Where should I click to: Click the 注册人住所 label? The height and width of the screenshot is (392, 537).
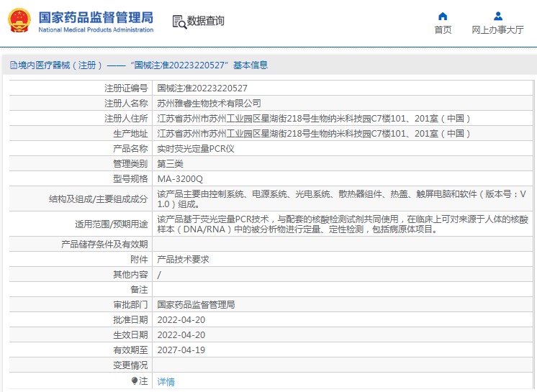[126, 119]
